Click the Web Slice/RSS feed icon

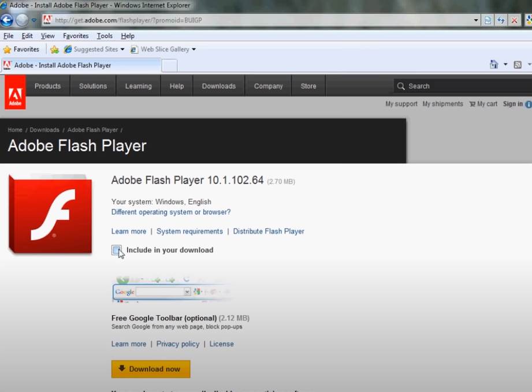point(519,64)
